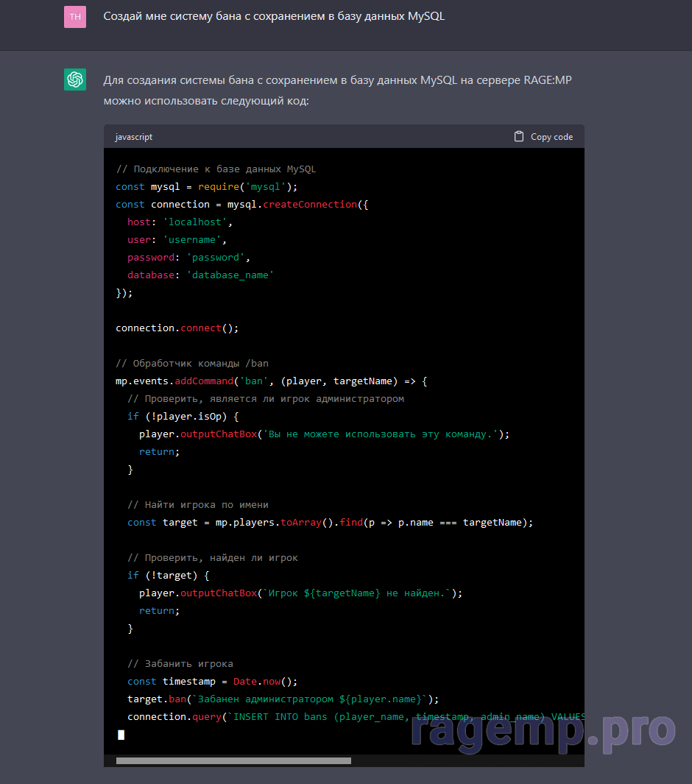
Task: Click the clipboard icon beside Copy code
Action: (x=519, y=136)
